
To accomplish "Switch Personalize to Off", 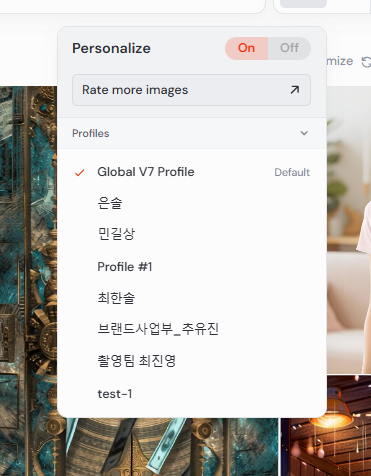I will (289, 48).
